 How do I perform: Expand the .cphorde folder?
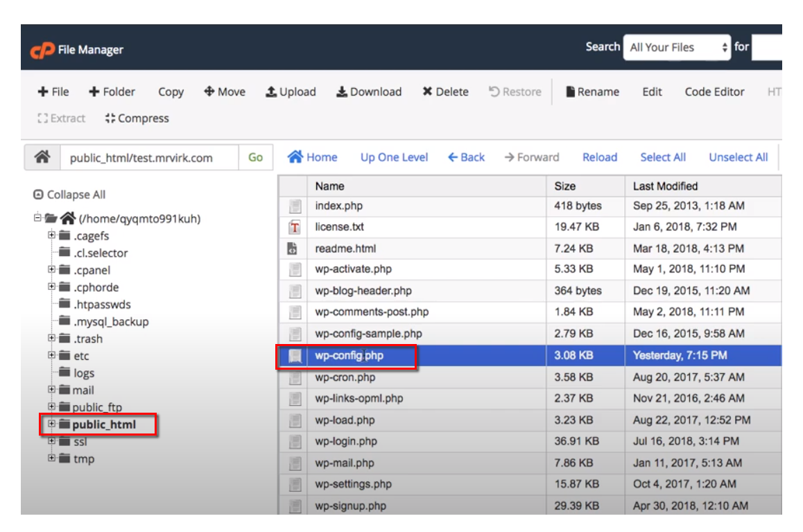(x=52, y=286)
